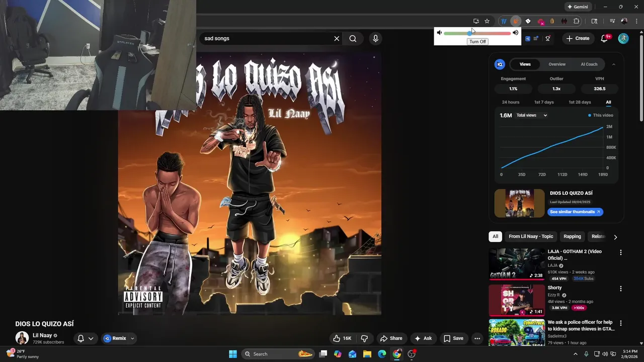Open the white tag-shaped extension icon
The width and height of the screenshot is (644, 362).
[528, 21]
